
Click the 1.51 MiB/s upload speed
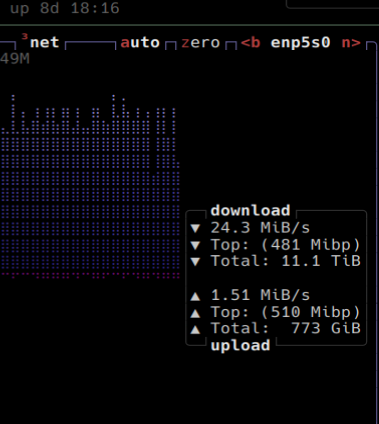(260, 295)
